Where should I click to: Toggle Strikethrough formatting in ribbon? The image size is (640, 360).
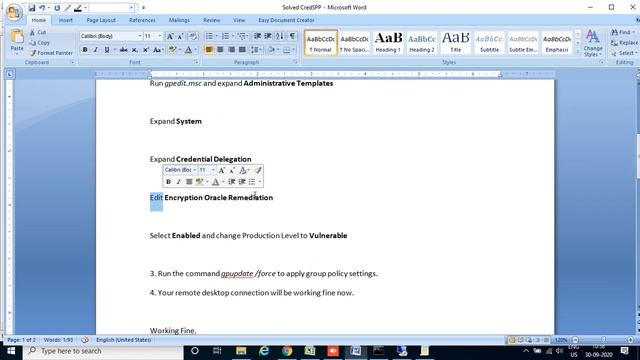pyautogui.click(x=123, y=50)
